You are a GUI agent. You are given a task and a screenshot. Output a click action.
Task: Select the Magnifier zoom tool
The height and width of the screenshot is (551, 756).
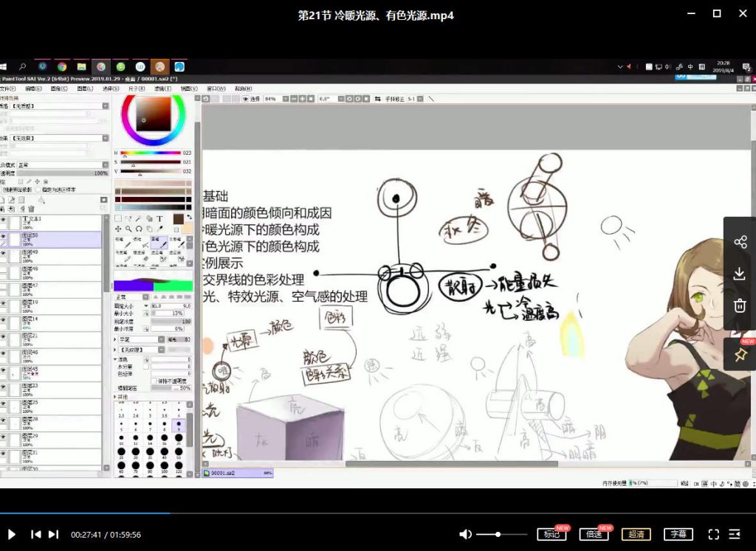coord(128,229)
